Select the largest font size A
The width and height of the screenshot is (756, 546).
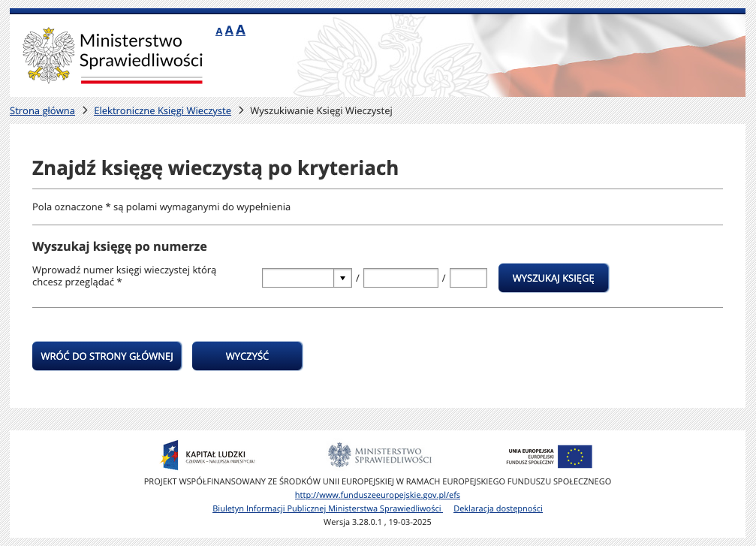coord(239,30)
